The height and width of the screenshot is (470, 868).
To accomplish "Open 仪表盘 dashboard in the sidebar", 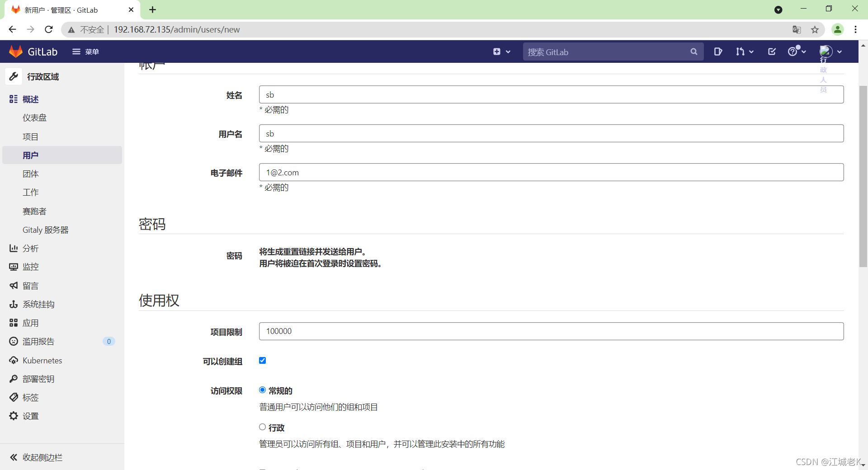I will coord(35,118).
